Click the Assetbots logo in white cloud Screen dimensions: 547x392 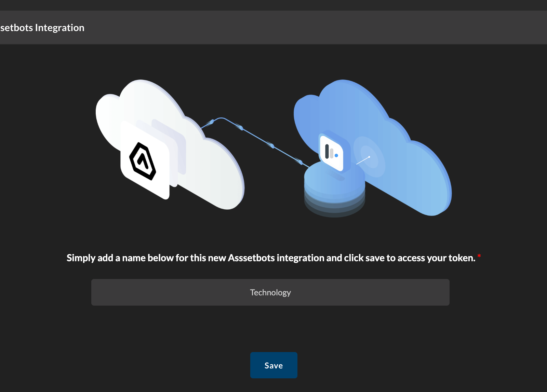coord(143,161)
